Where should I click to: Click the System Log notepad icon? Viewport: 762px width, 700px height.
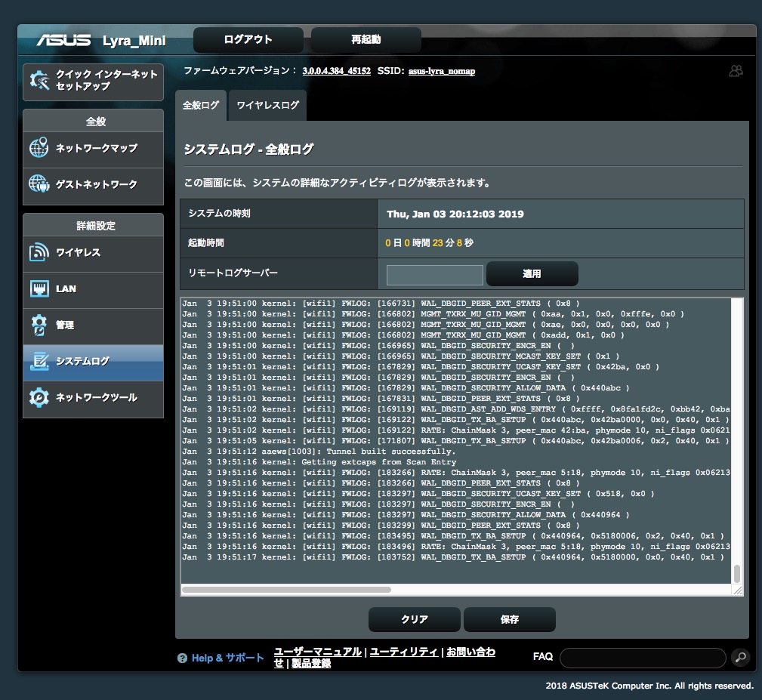pyautogui.click(x=39, y=361)
